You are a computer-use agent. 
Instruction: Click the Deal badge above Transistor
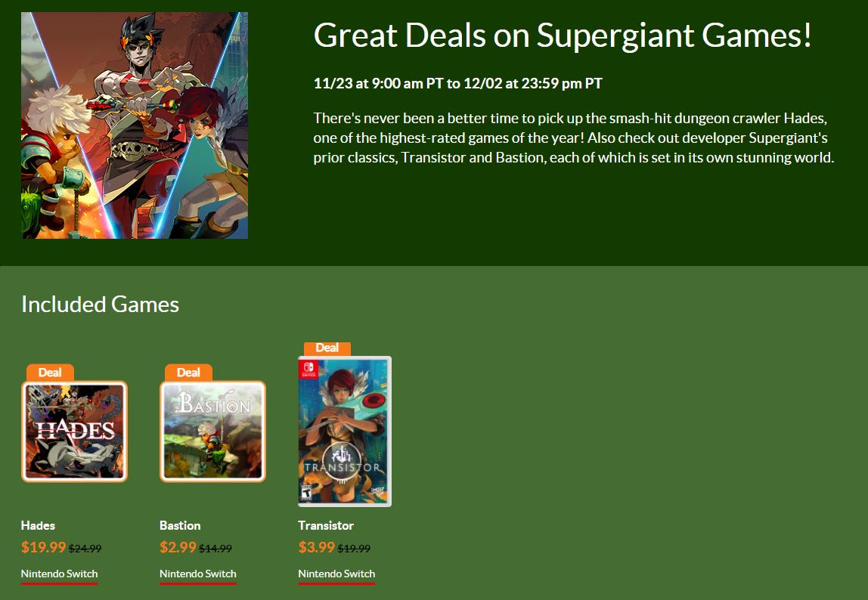327,348
